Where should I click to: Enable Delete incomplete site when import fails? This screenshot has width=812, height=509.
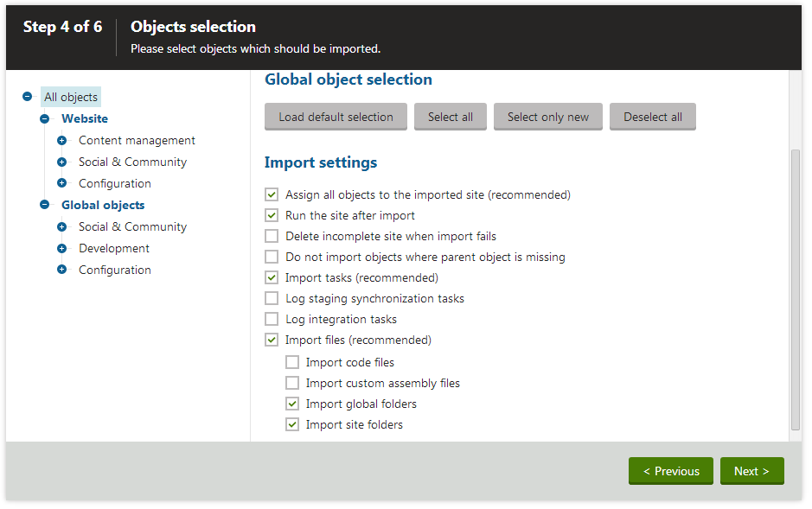click(272, 237)
